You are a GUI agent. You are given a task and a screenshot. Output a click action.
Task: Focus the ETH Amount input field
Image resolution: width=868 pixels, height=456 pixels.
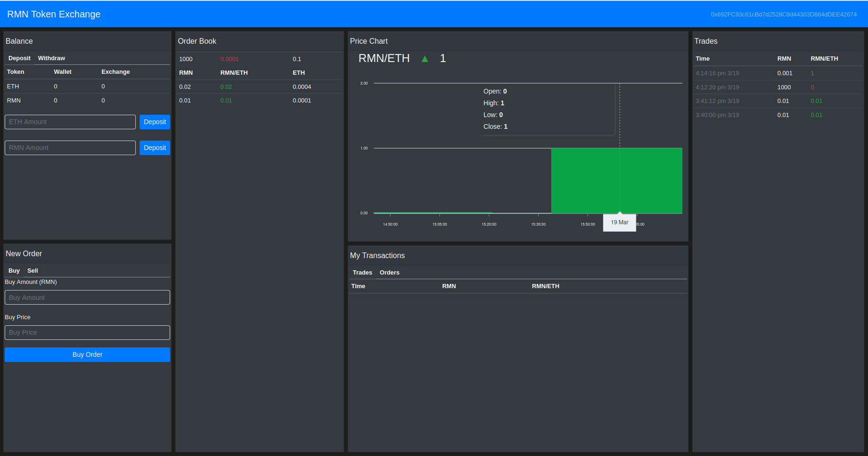point(70,122)
